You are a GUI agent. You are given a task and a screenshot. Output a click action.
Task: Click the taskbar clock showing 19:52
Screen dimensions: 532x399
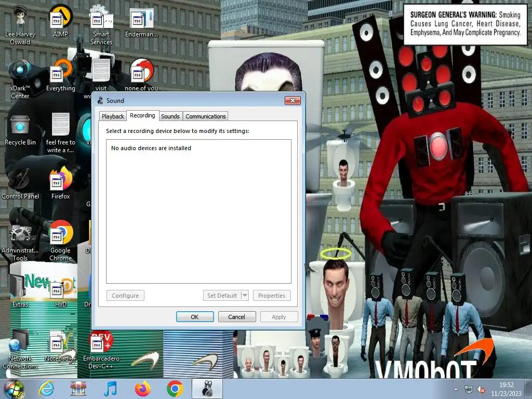tap(506, 389)
